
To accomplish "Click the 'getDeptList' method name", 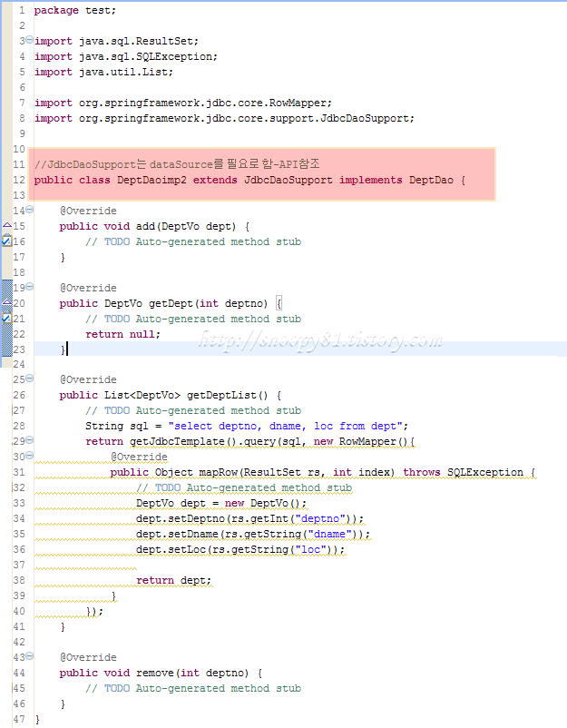I will tap(221, 395).
